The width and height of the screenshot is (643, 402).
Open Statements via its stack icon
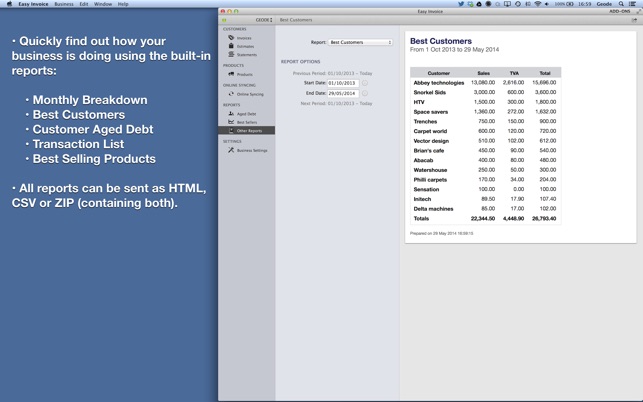[x=231, y=54]
